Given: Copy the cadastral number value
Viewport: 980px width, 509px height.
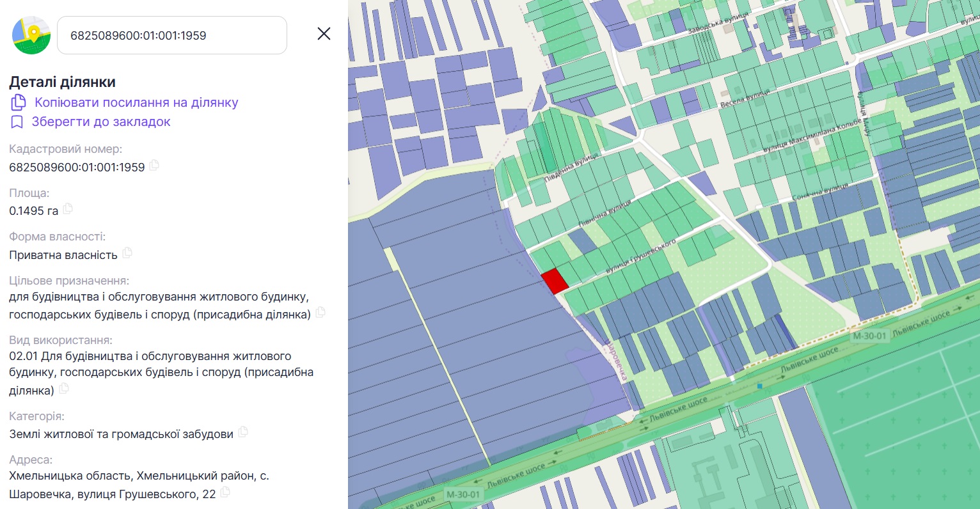Looking at the screenshot, I should (x=154, y=166).
